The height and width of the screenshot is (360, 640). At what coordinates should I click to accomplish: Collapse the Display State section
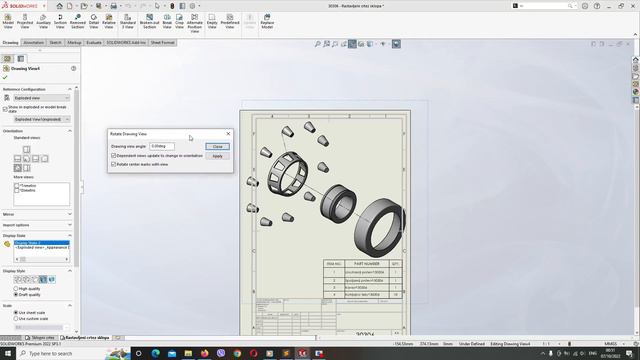(70, 236)
